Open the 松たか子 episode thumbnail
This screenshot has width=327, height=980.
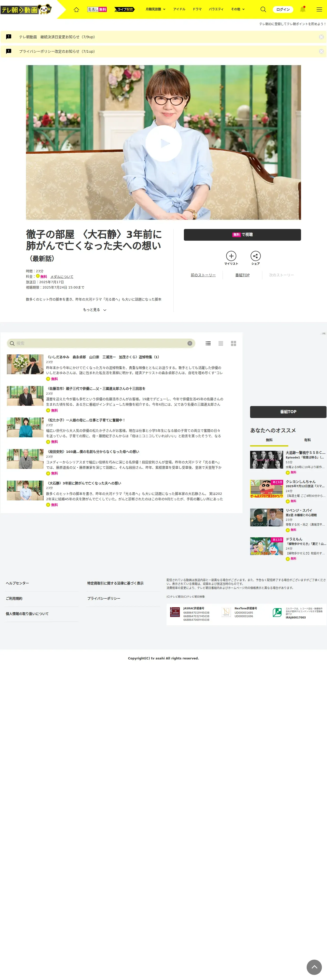(x=25, y=428)
